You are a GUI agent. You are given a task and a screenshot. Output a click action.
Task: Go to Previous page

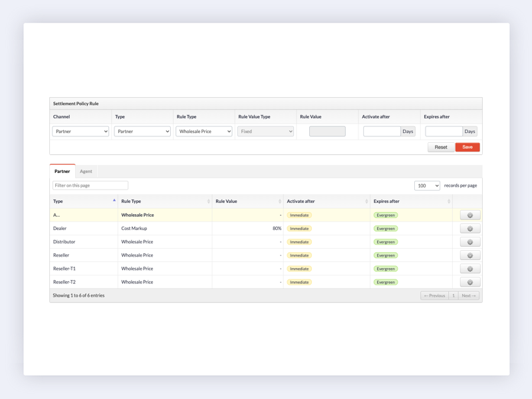coord(435,295)
